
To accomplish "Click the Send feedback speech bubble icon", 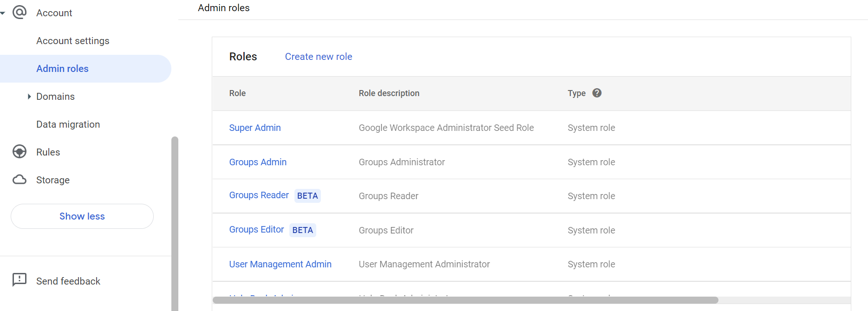I will [x=20, y=279].
